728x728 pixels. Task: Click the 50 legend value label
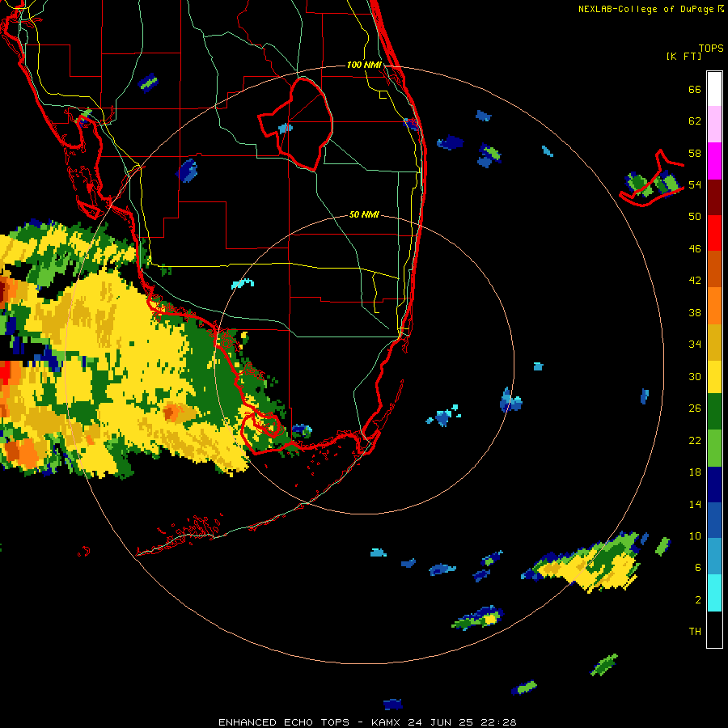click(695, 217)
